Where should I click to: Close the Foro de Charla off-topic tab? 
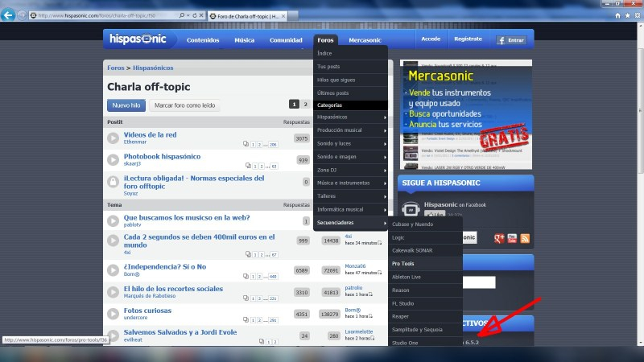pos(283,16)
